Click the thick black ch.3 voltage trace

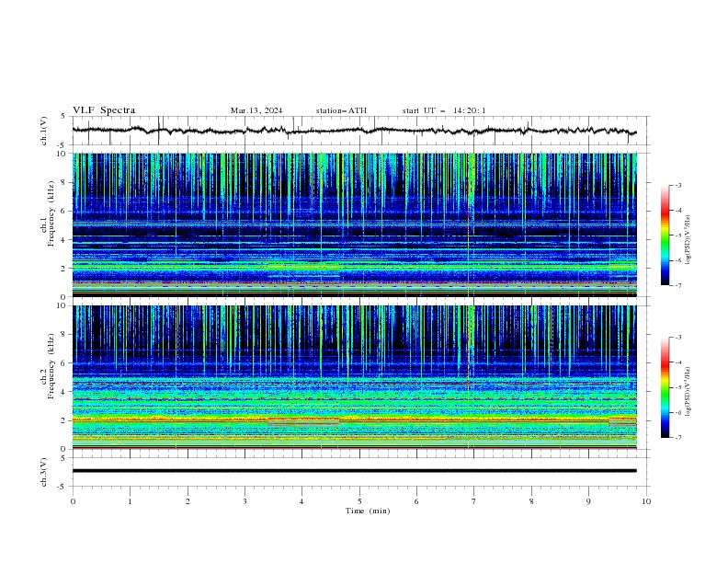click(x=354, y=471)
